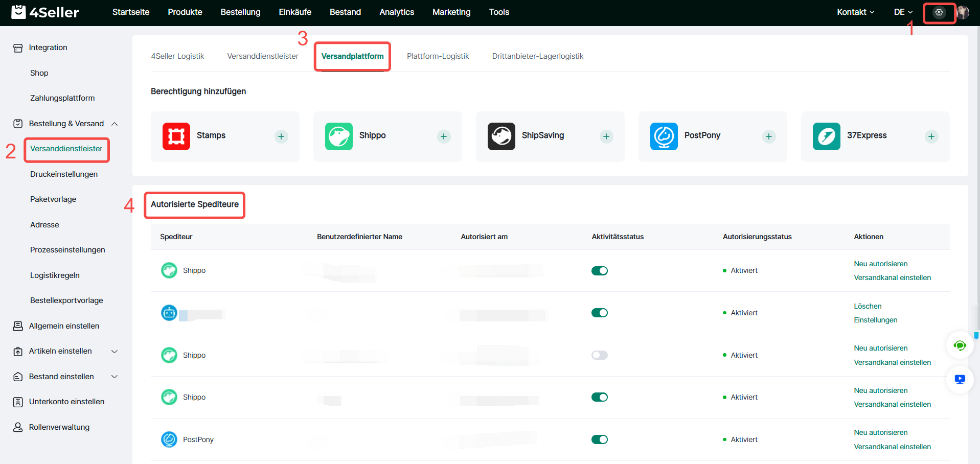Disable the first Shippo activity toggle
This screenshot has height=464, width=980.
click(x=600, y=271)
